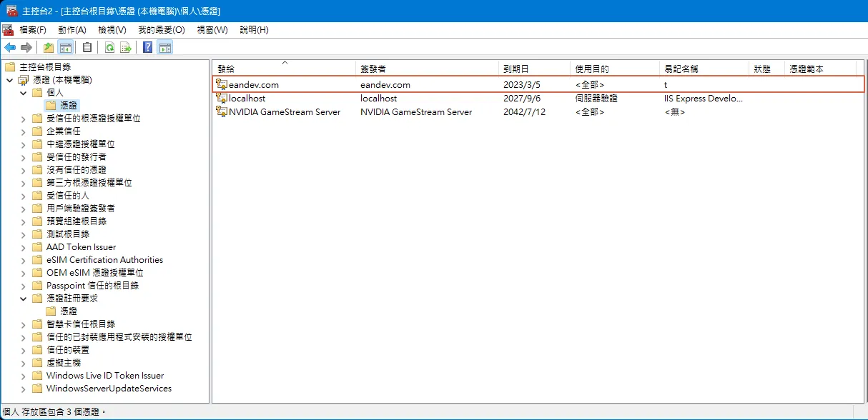Click the green Refresh toolbar icon
The width and height of the screenshot is (868, 420).
pyautogui.click(x=109, y=48)
